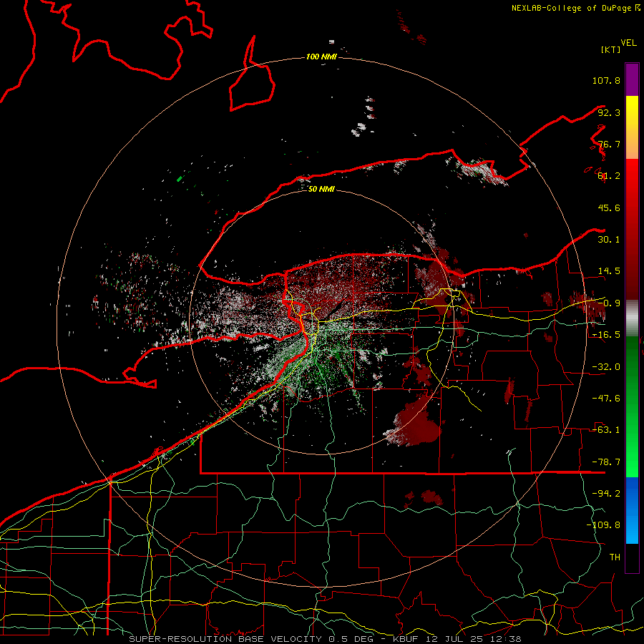Click the VEL label above the color scale
This screenshot has width=644, height=644.
(x=628, y=43)
